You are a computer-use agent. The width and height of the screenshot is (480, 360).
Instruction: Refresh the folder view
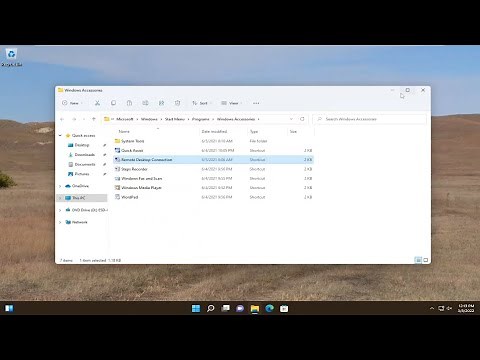(x=302, y=119)
